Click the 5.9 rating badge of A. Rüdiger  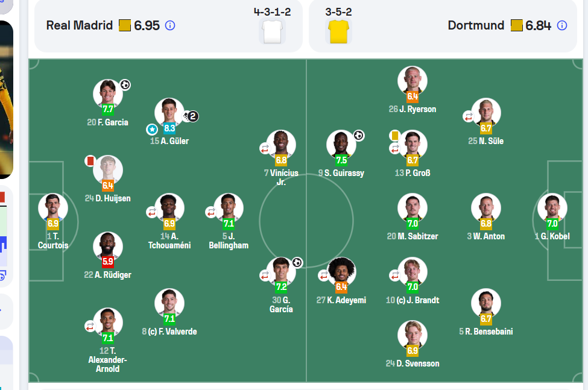point(107,262)
